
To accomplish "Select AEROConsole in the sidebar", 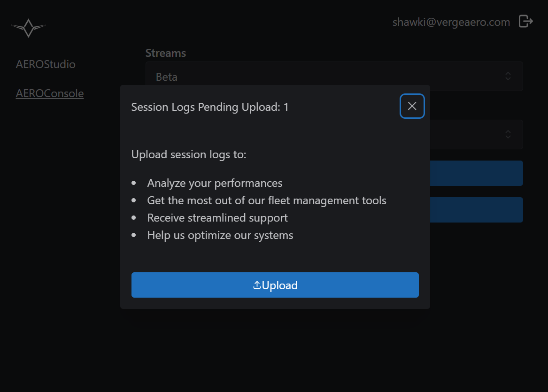I will tap(50, 93).
